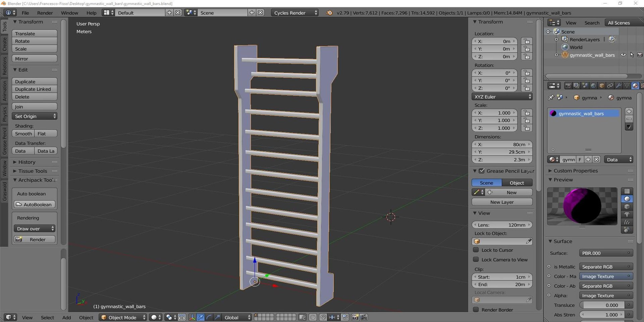Open the Scene properties tab

(x=585, y=86)
